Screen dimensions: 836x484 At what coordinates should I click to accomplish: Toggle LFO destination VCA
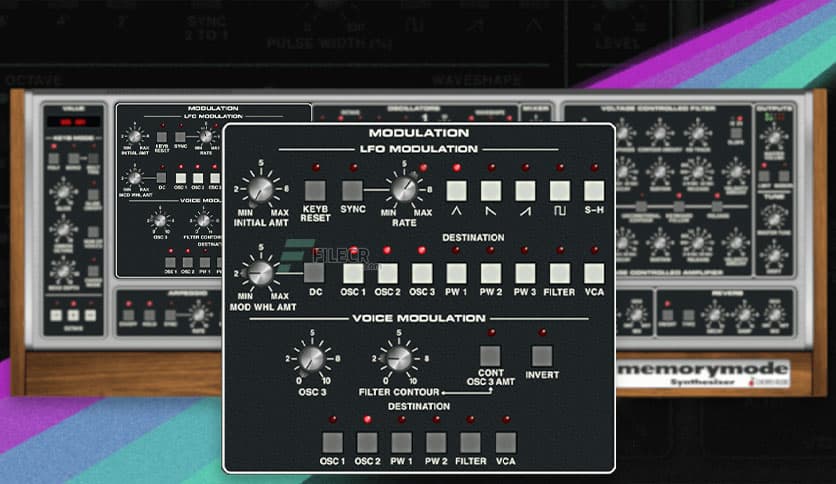594,273
